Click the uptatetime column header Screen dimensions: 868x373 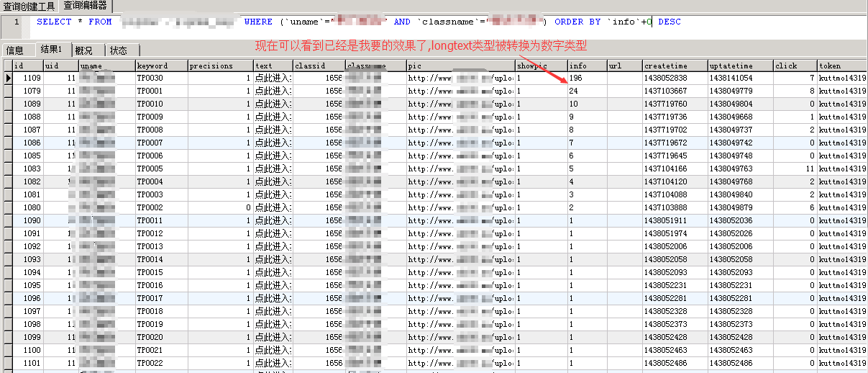pyautogui.click(x=740, y=66)
